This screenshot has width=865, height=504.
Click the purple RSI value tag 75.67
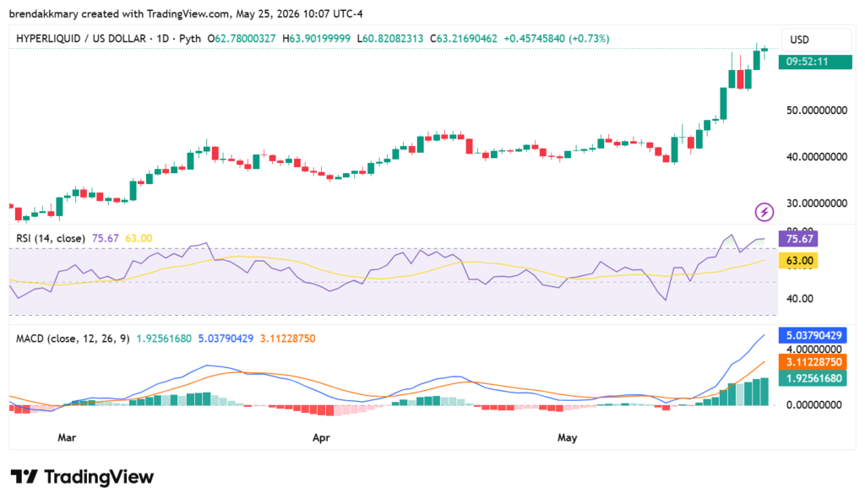(797, 239)
